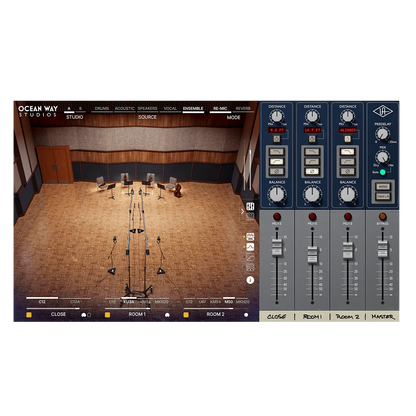This screenshot has width=416, height=416.
Task: Click the Room 1 distance link button
Action: pyautogui.click(x=312, y=139)
